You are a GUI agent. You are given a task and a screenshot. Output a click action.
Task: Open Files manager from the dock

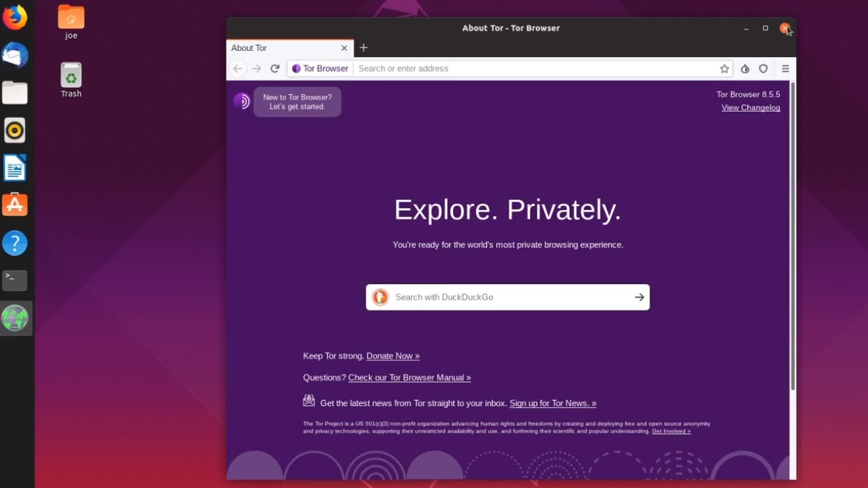tap(15, 93)
